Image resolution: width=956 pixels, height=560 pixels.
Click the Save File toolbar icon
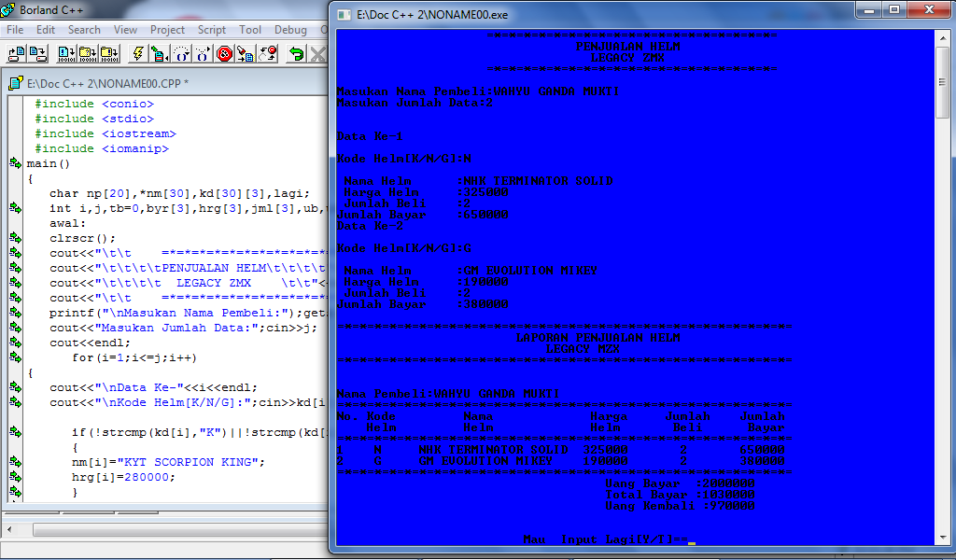pyautogui.click(x=37, y=53)
